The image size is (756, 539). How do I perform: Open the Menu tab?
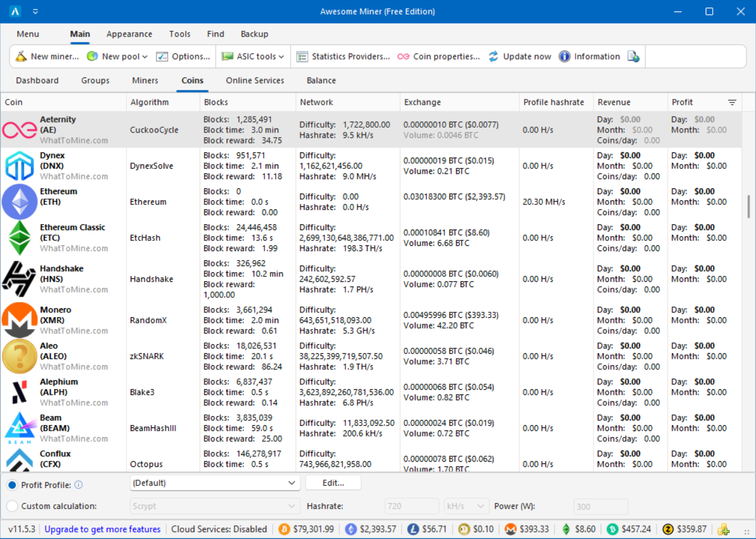tap(28, 34)
